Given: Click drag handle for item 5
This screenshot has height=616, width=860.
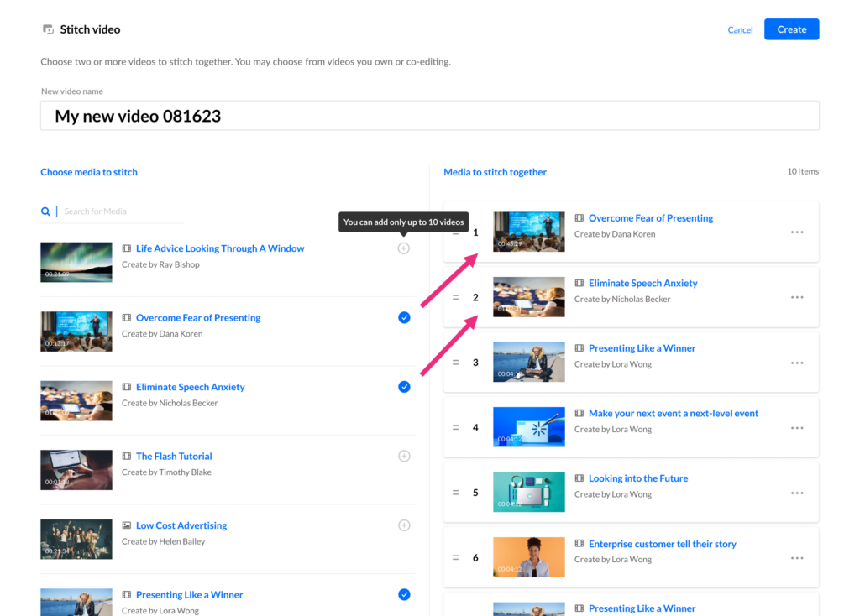Looking at the screenshot, I should (456, 493).
